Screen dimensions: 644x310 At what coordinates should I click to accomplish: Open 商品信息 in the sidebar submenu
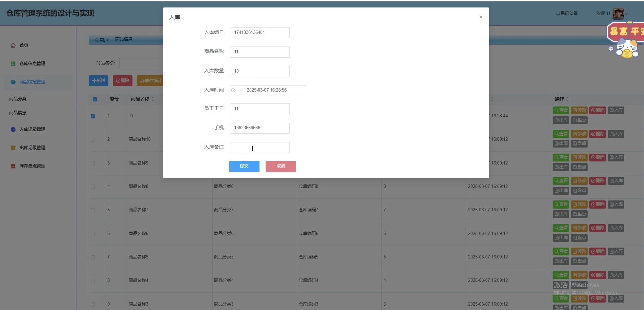(x=18, y=113)
